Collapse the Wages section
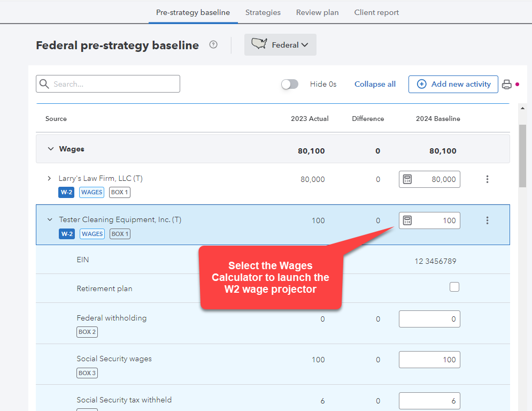This screenshot has height=411, width=532. tap(51, 149)
